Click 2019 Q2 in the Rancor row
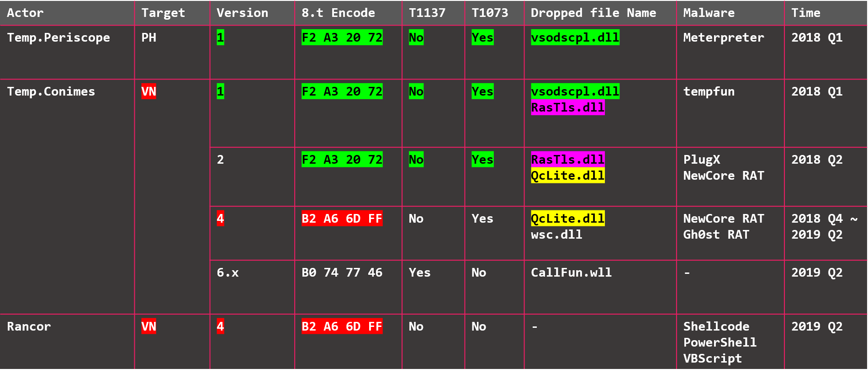 [x=817, y=326]
